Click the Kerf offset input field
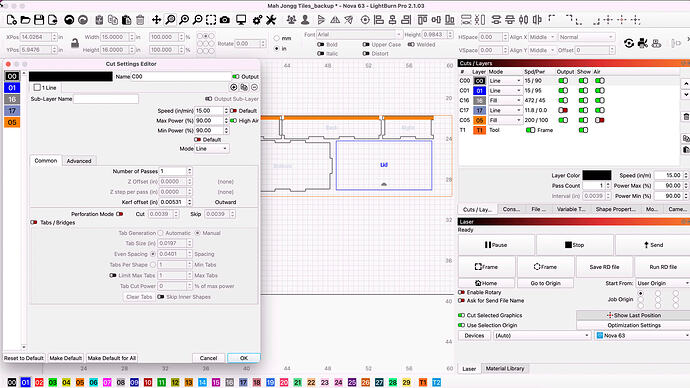 pyautogui.click(x=172, y=202)
